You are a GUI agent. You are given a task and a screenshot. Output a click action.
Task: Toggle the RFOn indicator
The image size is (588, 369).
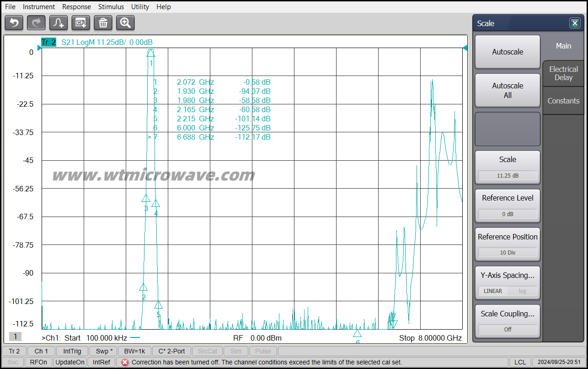click(x=38, y=362)
